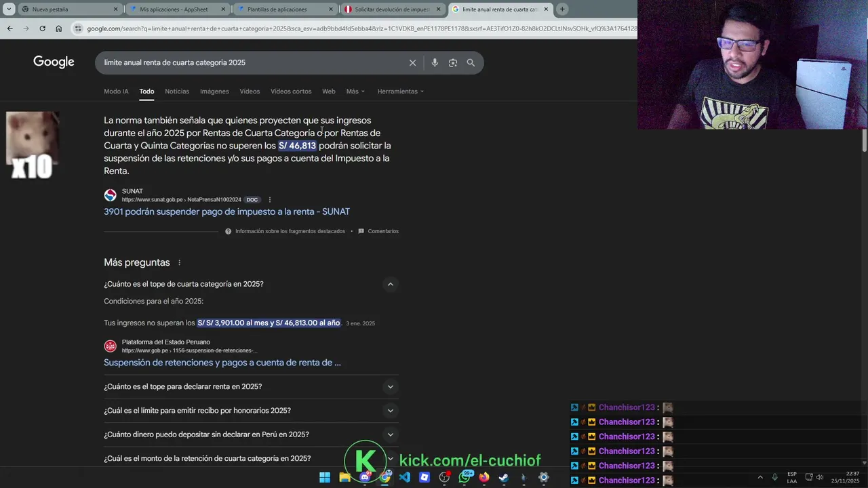Open Discord from the taskbar
The width and height of the screenshot is (868, 488).
365,477
